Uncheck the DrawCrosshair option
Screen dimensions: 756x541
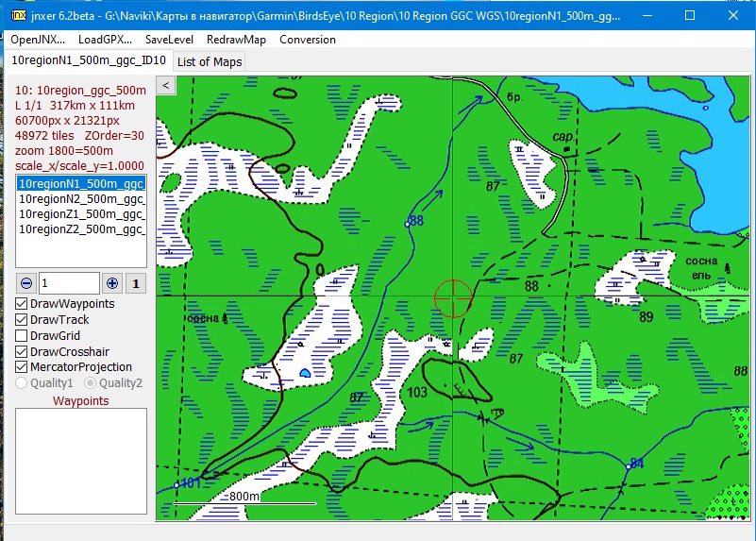click(x=23, y=351)
